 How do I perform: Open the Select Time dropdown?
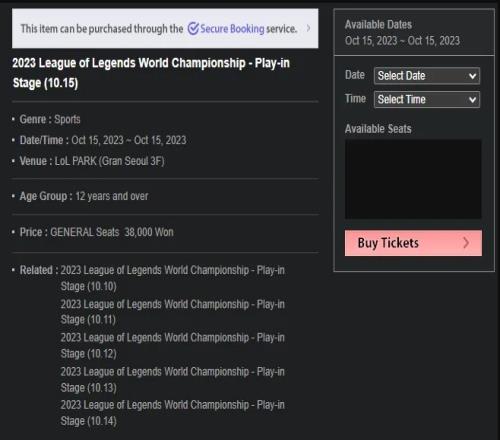(427, 99)
